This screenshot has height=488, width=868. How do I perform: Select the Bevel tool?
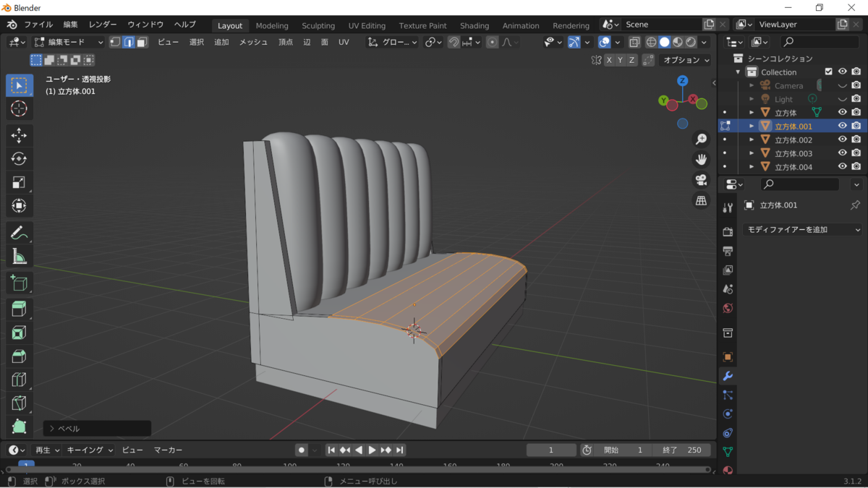click(x=20, y=356)
